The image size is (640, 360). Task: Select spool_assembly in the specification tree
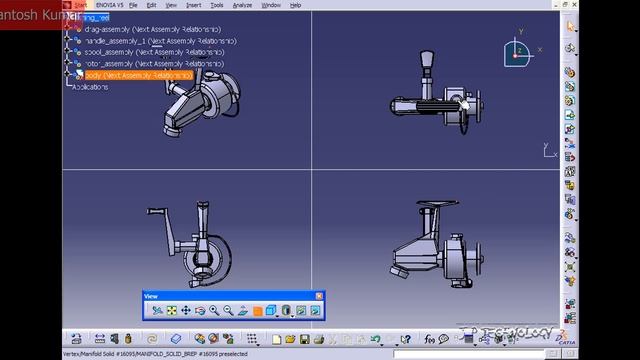click(x=154, y=52)
